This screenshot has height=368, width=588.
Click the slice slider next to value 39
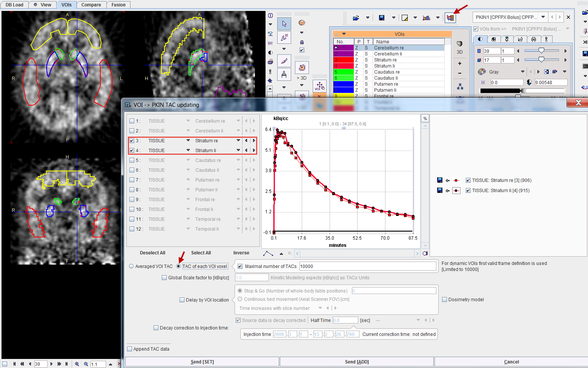click(x=542, y=51)
